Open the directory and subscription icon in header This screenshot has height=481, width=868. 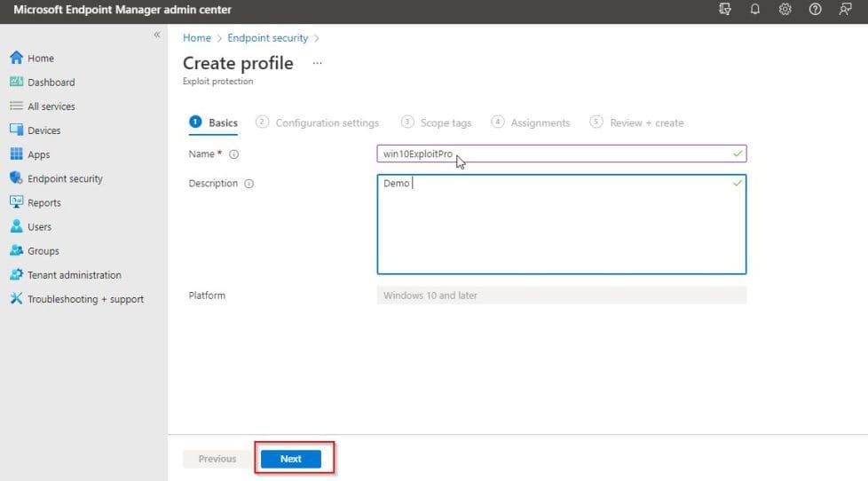tap(724, 10)
